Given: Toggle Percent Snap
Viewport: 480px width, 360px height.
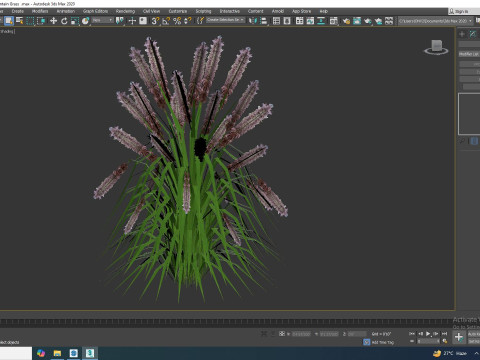Looking at the screenshot, I should [177, 21].
